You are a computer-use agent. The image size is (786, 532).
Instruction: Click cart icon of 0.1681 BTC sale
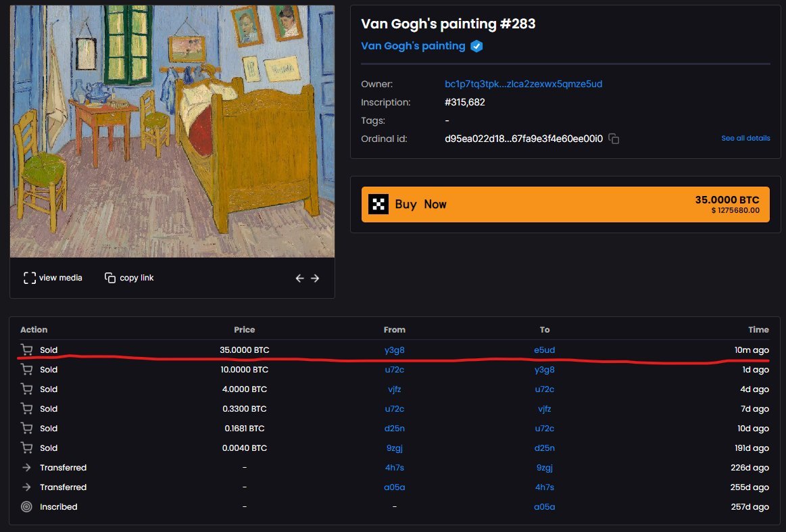26,428
